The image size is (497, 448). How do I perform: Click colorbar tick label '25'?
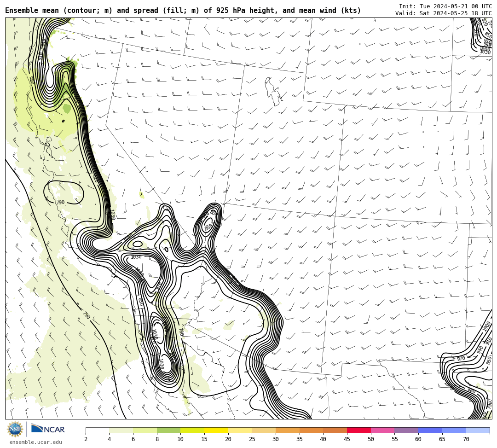[x=252, y=439]
